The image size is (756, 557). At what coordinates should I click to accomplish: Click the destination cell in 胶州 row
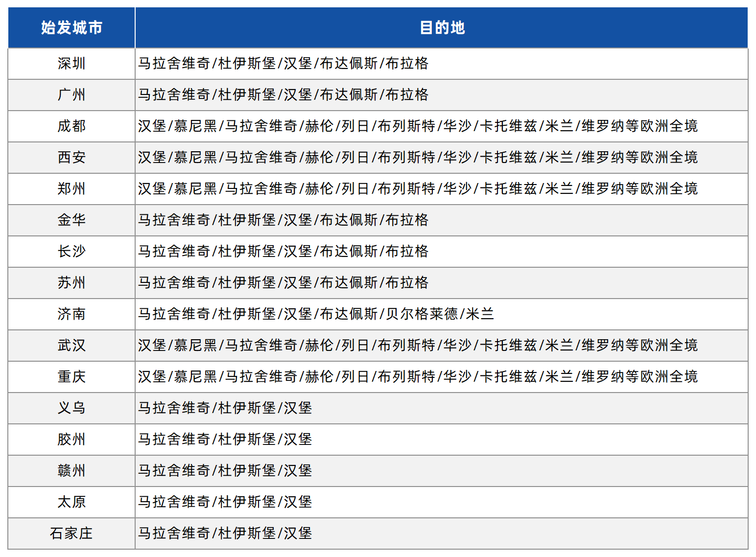point(442,440)
